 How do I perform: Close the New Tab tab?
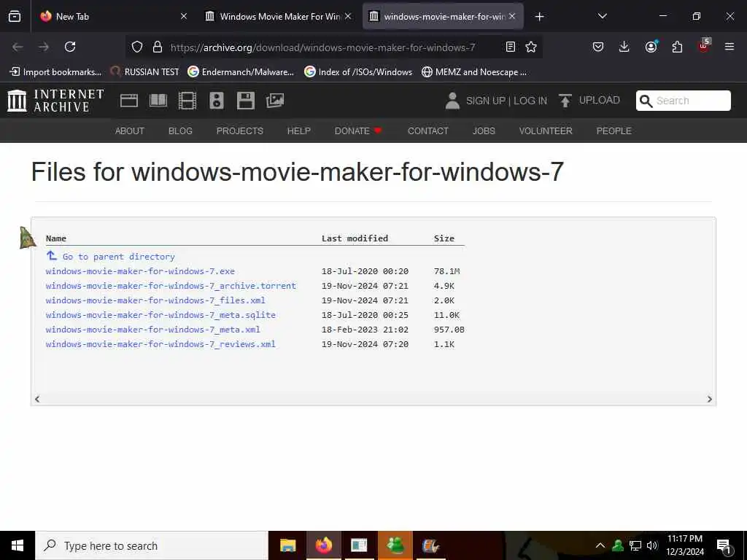coord(184,16)
